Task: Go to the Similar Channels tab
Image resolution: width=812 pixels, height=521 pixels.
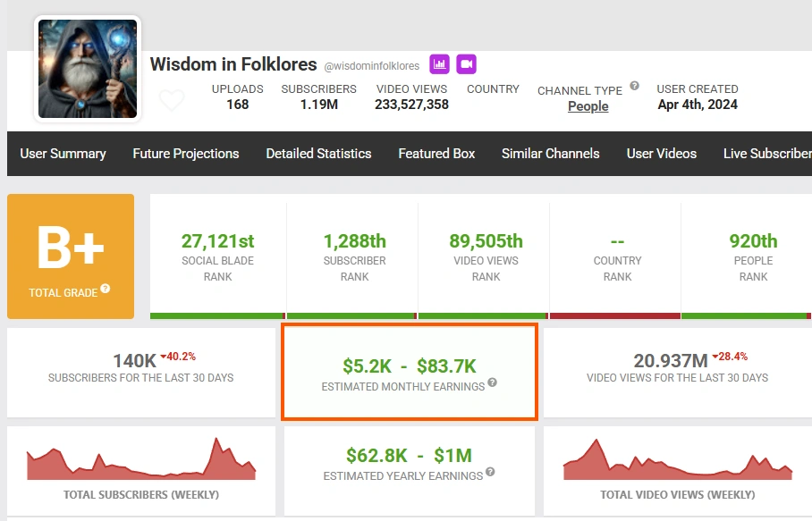Action: [x=551, y=154]
